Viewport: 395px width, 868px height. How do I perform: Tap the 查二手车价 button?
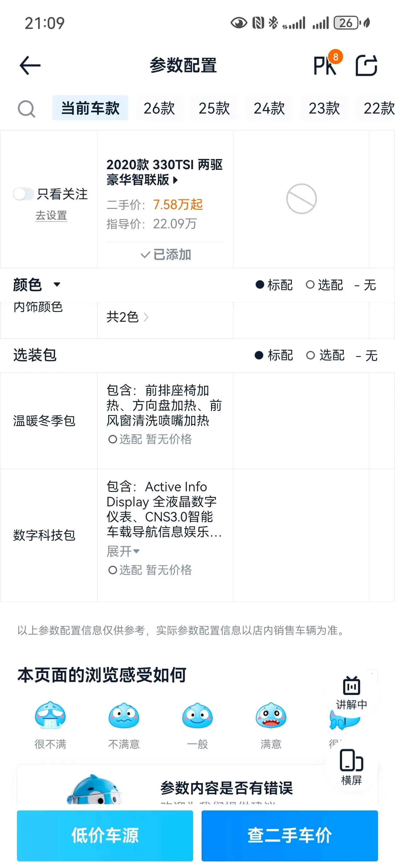pos(290,836)
